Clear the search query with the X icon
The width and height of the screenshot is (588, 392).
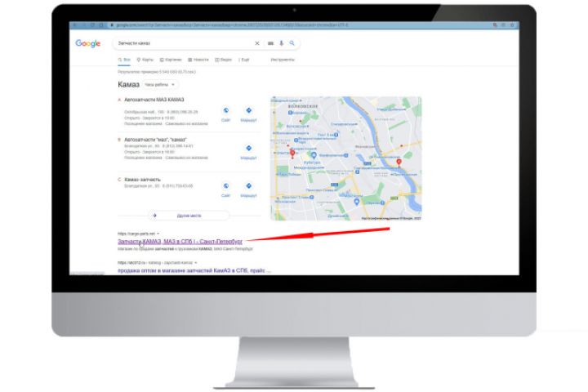point(257,43)
